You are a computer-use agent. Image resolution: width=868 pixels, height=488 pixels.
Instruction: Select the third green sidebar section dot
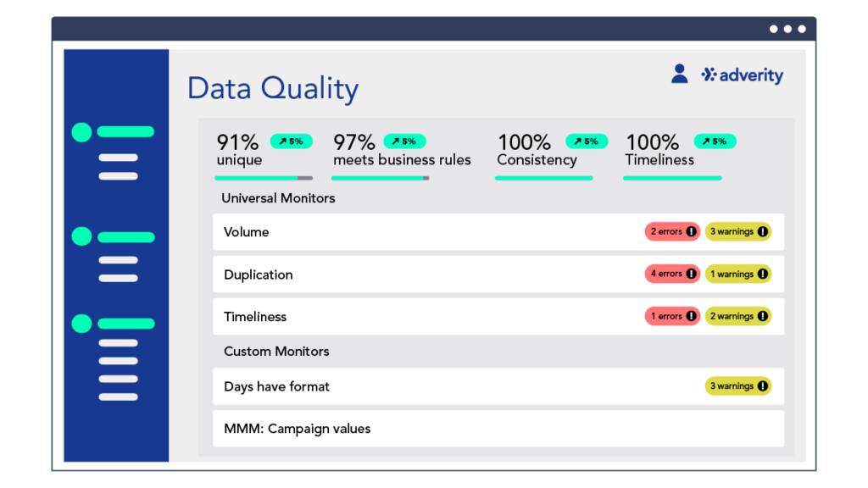[81, 324]
